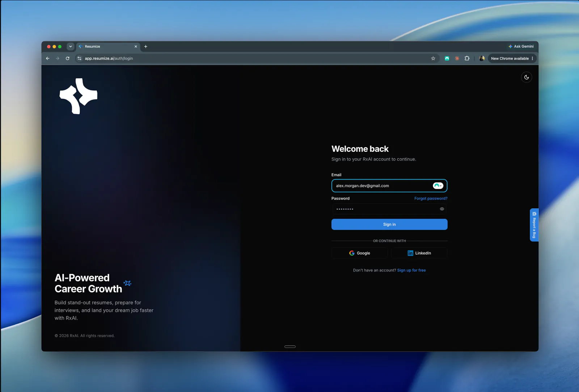Click the Sign in button
This screenshot has width=579, height=392.
pos(389,225)
